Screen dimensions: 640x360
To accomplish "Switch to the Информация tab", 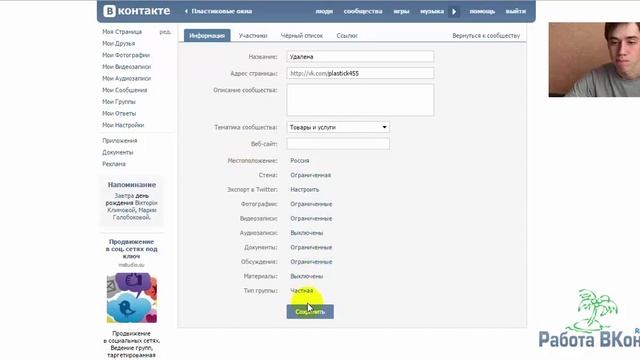I will [207, 36].
